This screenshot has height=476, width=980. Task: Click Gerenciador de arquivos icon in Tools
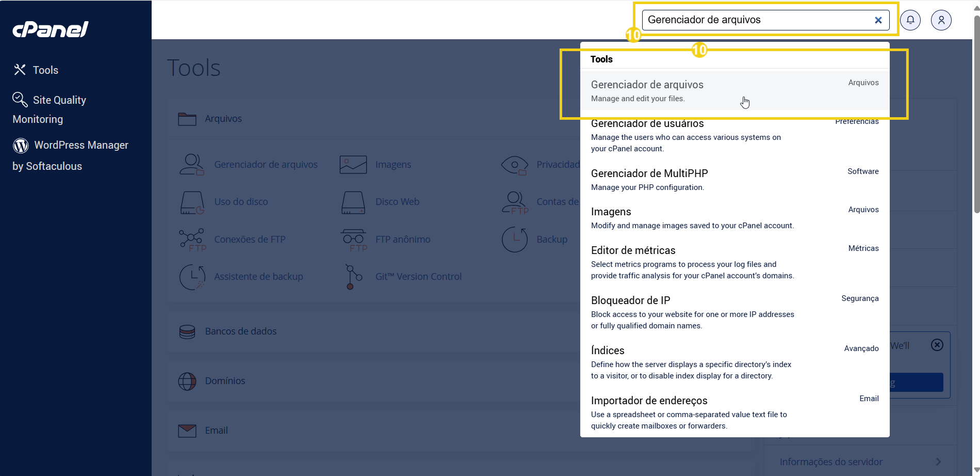point(192,164)
